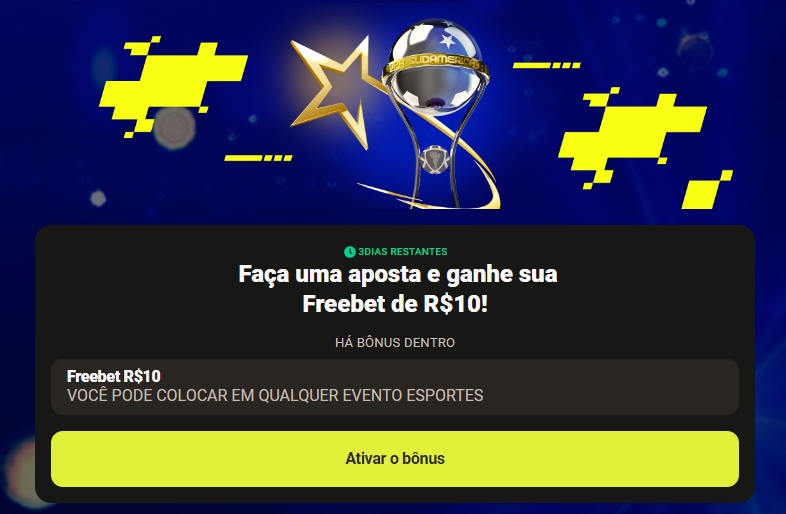Click the blurred round chip below the left pixel shape
786x514 pixels.
point(174,128)
